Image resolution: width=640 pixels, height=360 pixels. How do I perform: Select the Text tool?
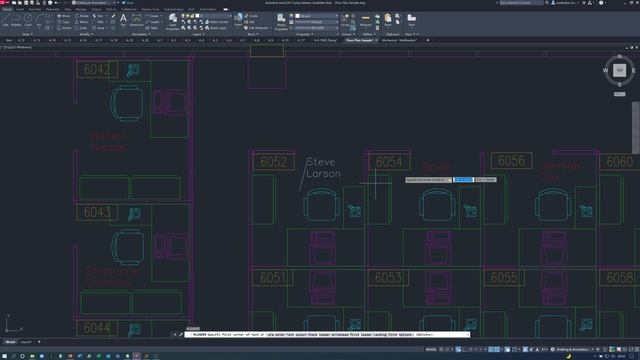[x=123, y=20]
